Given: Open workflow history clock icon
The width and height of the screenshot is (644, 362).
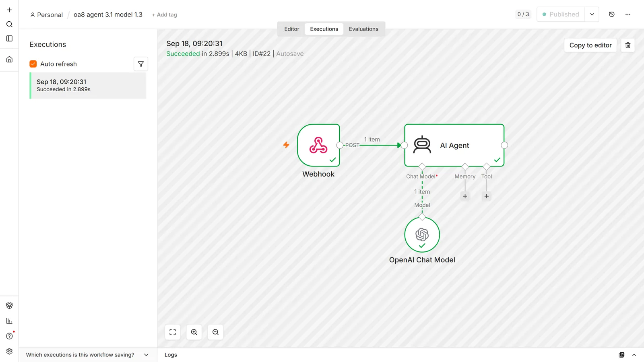Looking at the screenshot, I should pyautogui.click(x=611, y=14).
